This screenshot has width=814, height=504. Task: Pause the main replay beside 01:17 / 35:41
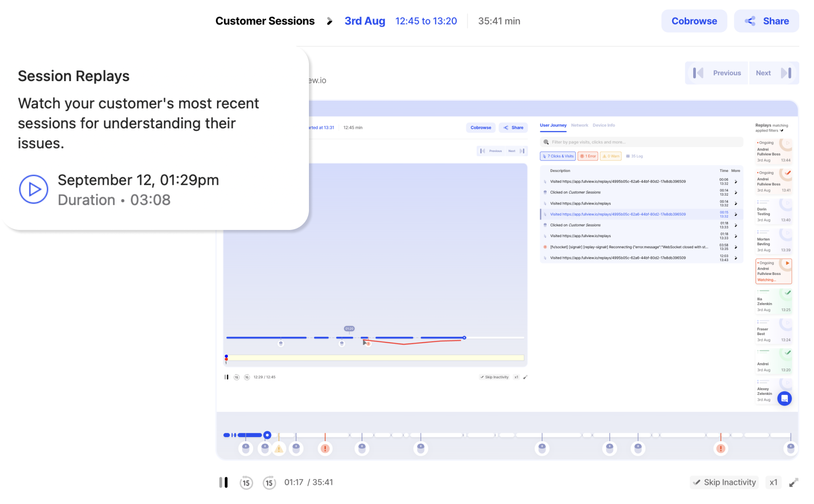[223, 482]
